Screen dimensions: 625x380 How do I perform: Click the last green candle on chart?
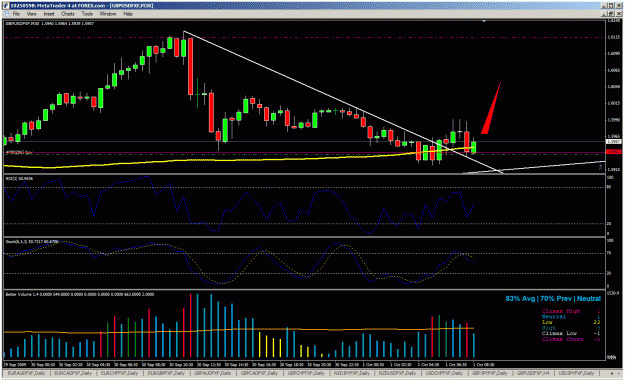click(x=474, y=147)
